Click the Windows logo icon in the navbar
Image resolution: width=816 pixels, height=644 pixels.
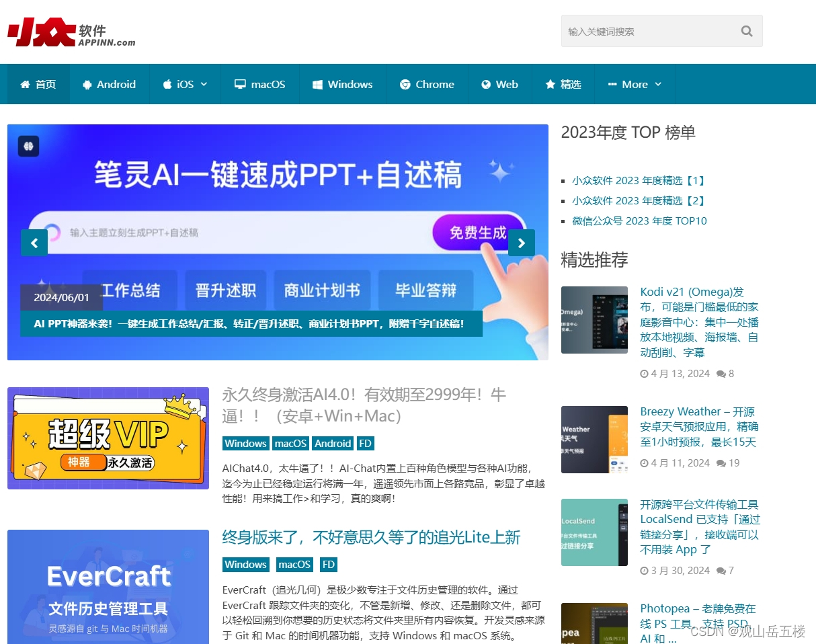click(317, 84)
